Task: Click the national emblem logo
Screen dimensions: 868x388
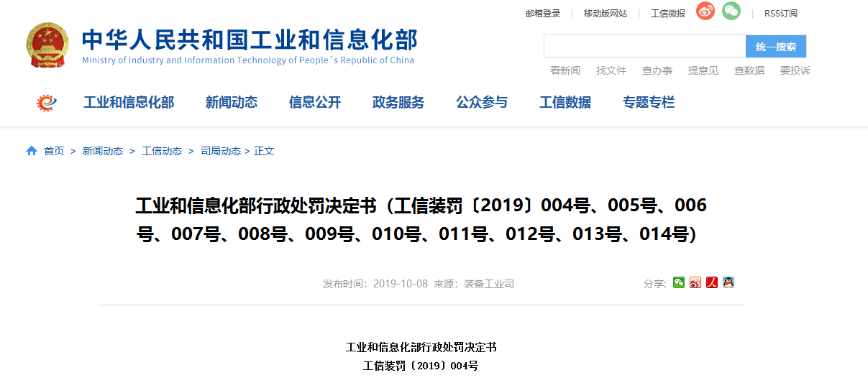Action: [x=48, y=45]
